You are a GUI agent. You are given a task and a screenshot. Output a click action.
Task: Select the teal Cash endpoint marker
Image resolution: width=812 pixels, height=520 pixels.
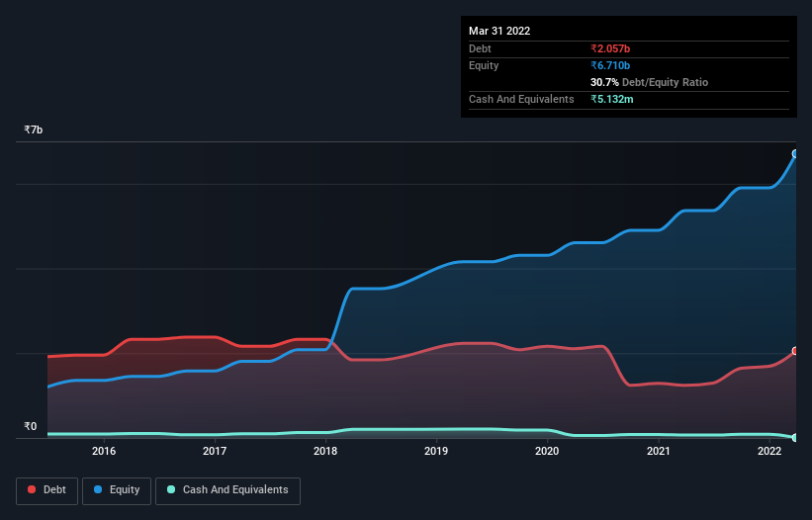(x=795, y=438)
